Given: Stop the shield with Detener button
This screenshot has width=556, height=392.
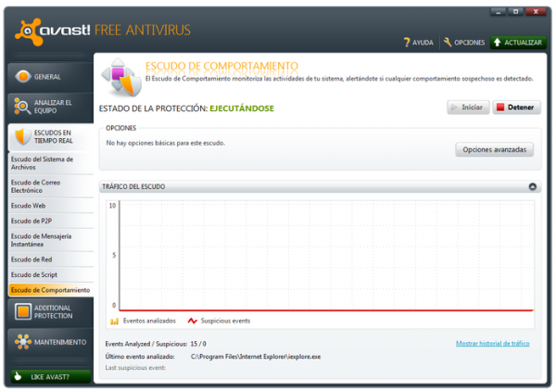Looking at the screenshot, I should coord(517,107).
